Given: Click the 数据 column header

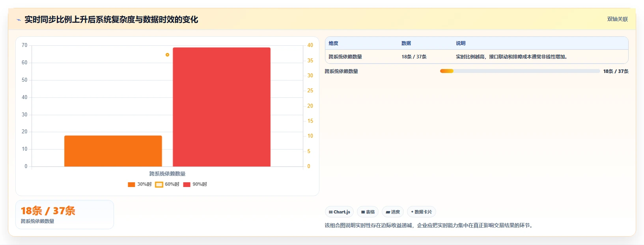Looking at the screenshot, I should click(406, 43).
